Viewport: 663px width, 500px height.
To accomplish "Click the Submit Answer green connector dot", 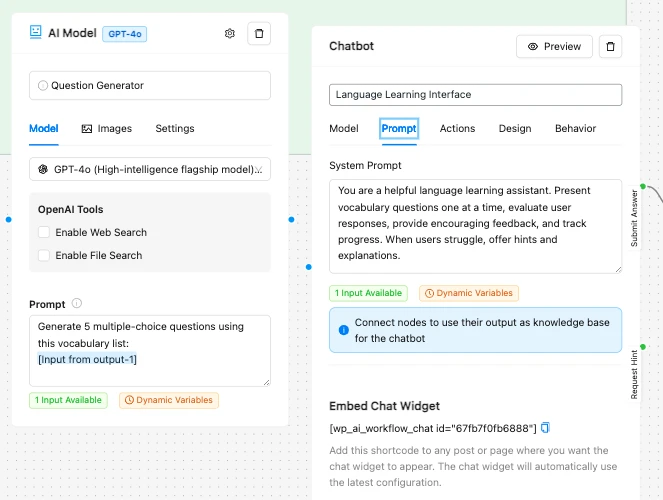I will point(643,186).
